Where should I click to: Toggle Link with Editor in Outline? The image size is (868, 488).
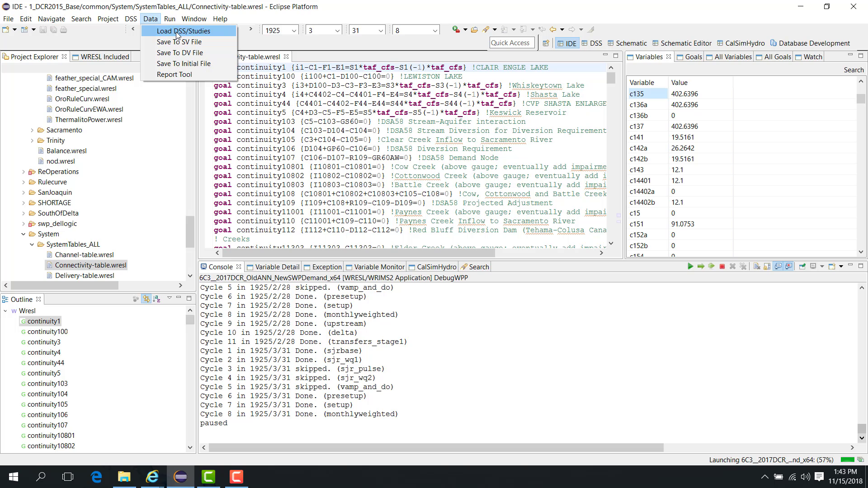(146, 299)
